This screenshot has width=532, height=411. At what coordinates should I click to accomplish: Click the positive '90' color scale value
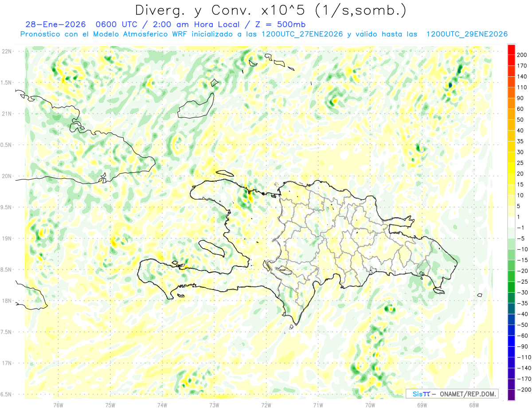(x=520, y=98)
